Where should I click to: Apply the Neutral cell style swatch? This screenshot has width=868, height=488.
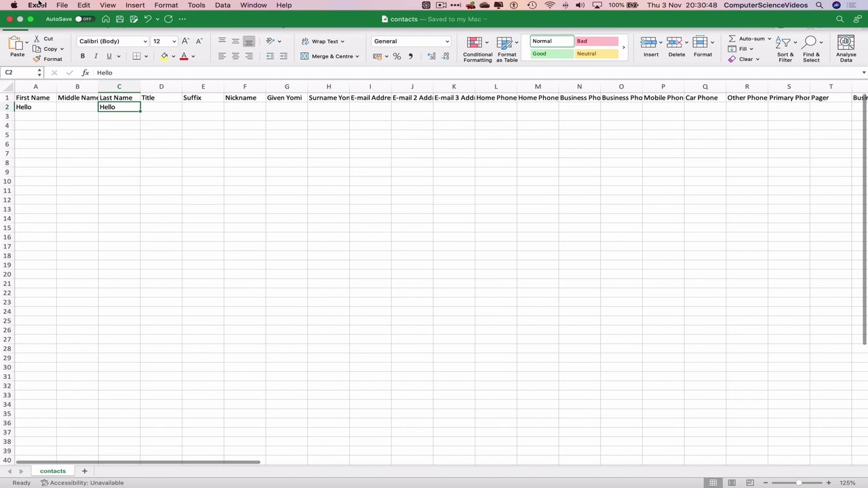coord(597,54)
